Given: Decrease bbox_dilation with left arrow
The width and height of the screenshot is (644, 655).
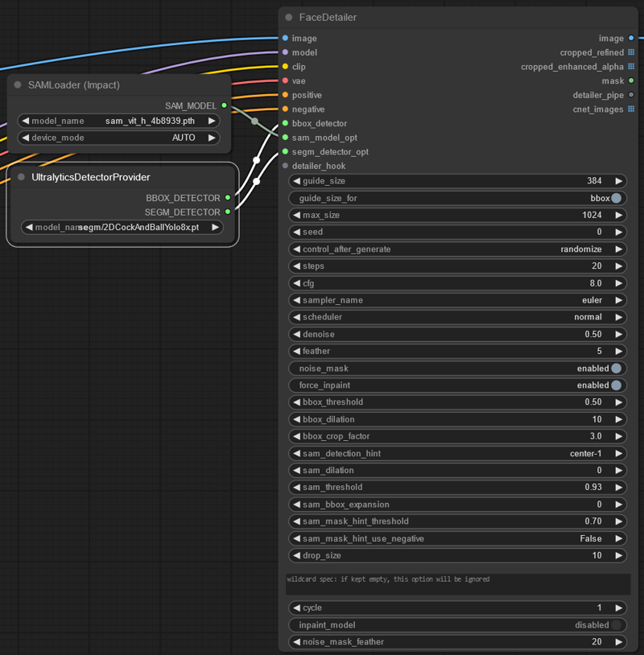Looking at the screenshot, I should click(297, 419).
